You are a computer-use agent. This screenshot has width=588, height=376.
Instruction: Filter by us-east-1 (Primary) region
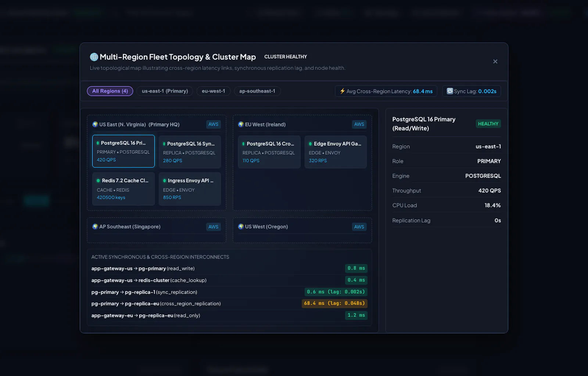point(165,91)
